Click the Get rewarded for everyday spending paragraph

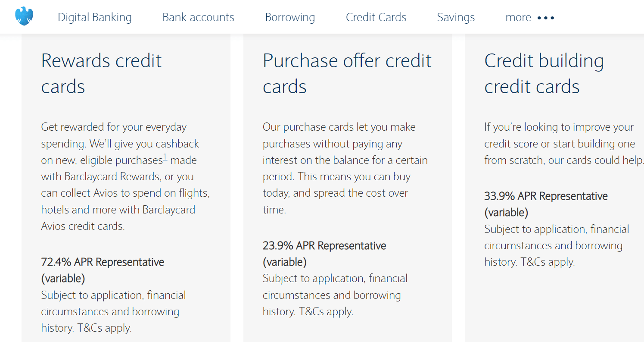coord(125,176)
